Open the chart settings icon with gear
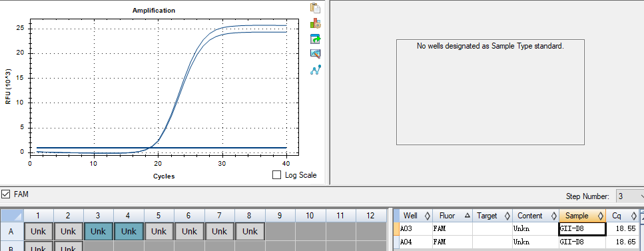The width and height of the screenshot is (644, 251). pyautogui.click(x=315, y=23)
